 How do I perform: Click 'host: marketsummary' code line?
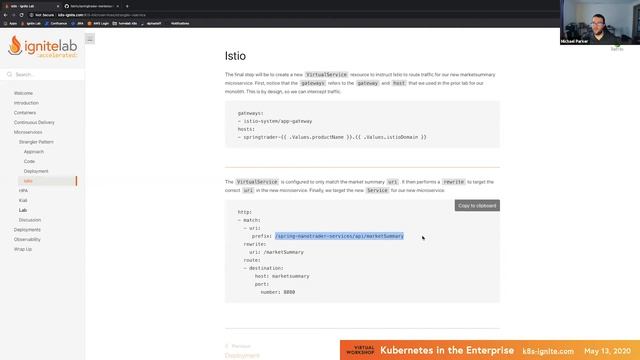click(x=282, y=276)
